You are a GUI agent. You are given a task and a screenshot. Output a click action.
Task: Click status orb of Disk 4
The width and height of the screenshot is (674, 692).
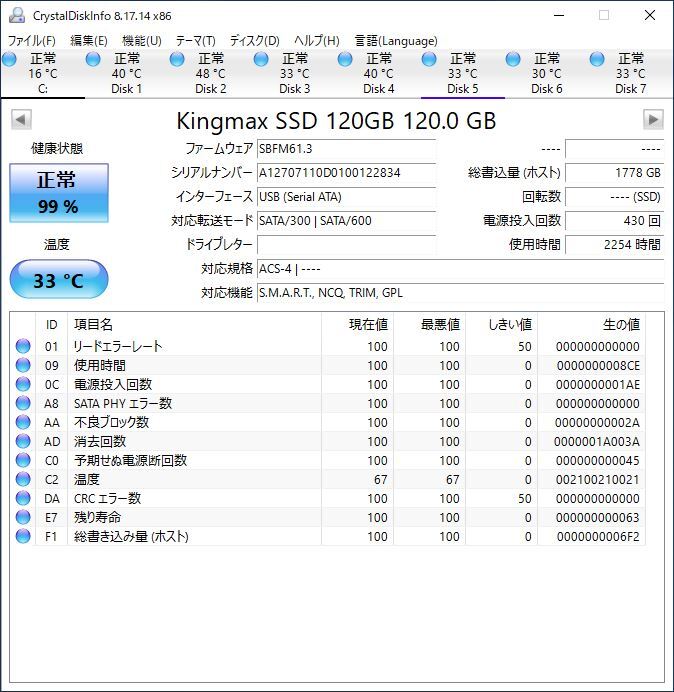[x=345, y=59]
